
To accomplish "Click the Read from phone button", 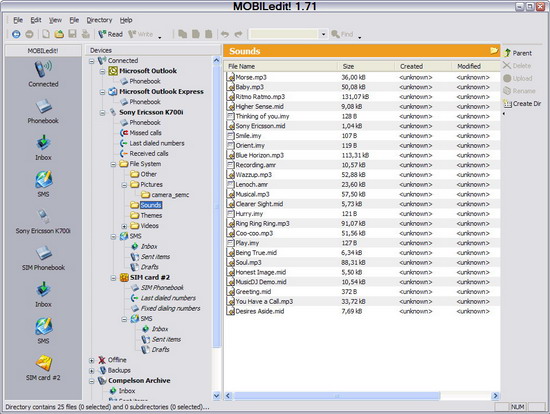I will [x=110, y=34].
